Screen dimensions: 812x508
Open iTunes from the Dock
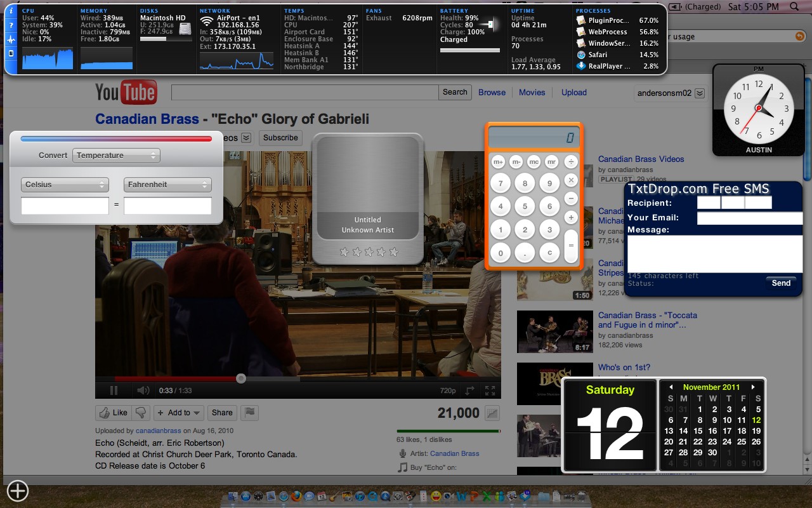[x=360, y=496]
